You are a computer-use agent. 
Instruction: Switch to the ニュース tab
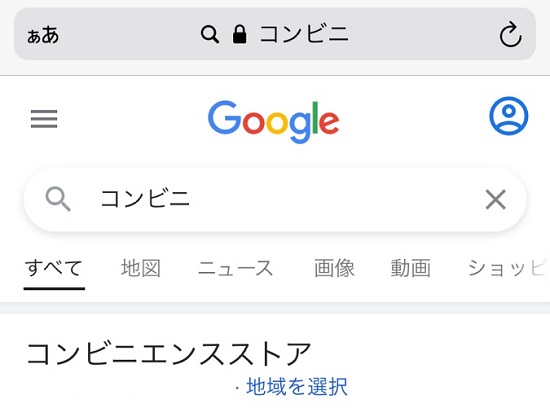235,268
